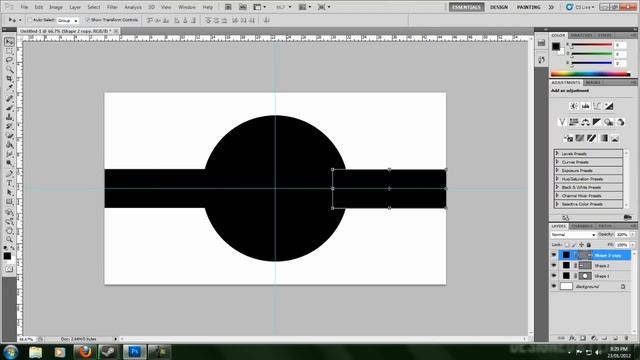
Task: Open the layer blend mode dropdown
Action: click(x=573, y=235)
